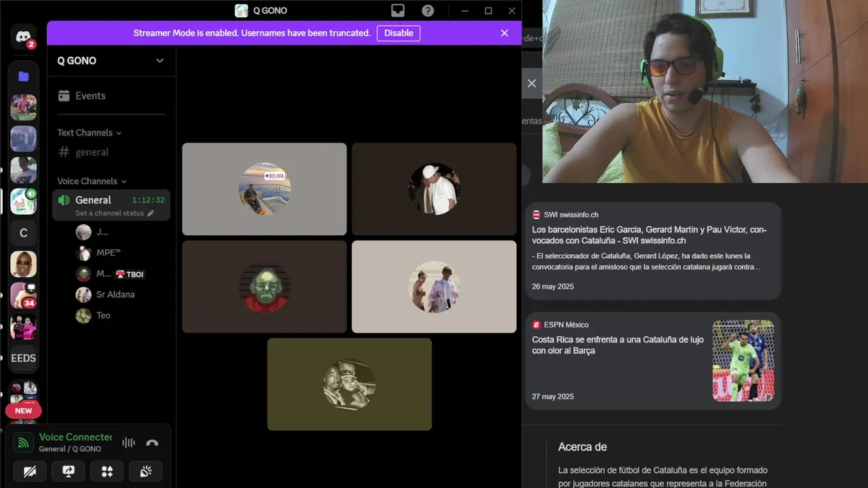
Task: Open the soundboard button
Action: [x=146, y=472]
